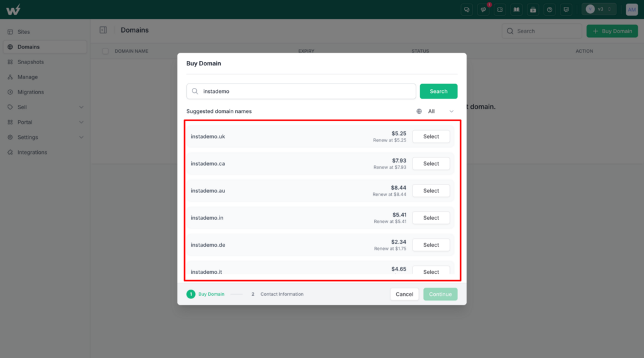
Task: Open the documentation book icon
Action: (516, 9)
